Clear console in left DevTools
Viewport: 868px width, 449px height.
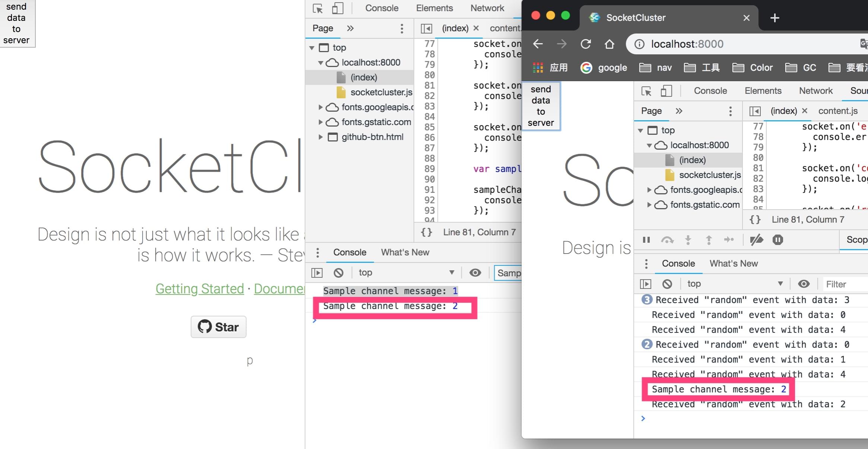coord(338,273)
